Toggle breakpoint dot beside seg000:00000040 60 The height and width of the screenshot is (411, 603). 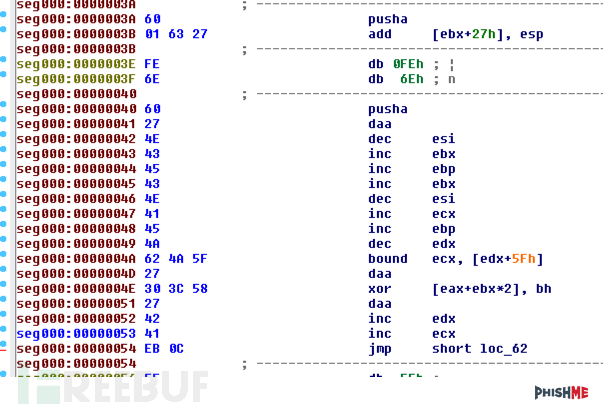click(x=3, y=104)
